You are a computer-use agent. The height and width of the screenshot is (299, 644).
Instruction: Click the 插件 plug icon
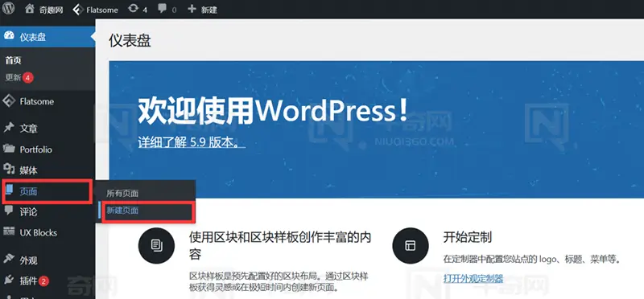click(9, 281)
